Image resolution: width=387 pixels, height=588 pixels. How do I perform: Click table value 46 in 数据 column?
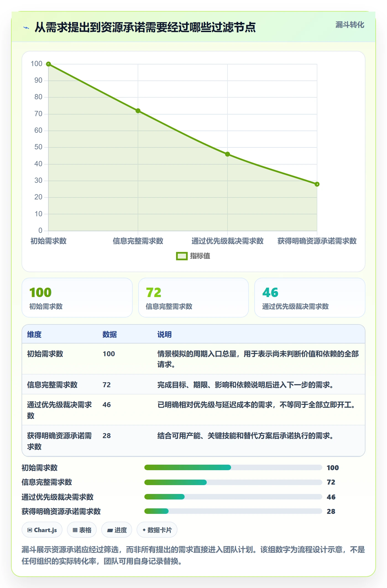pos(107,405)
